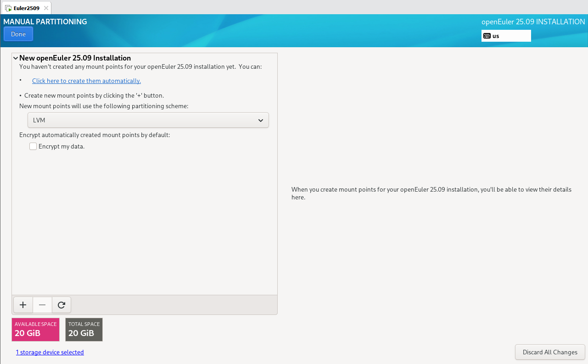Click the partitioning scheme description text
Screen dimensions: 588x364
pos(104,105)
